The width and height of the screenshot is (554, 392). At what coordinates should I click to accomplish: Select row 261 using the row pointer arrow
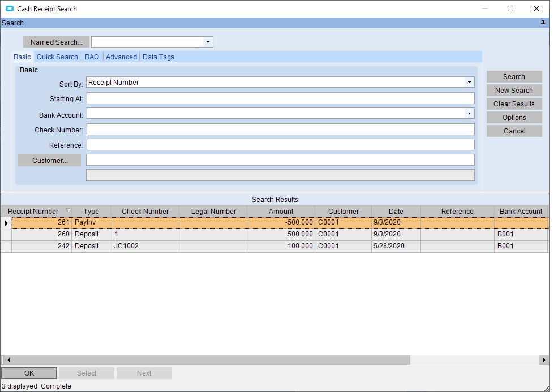6,223
